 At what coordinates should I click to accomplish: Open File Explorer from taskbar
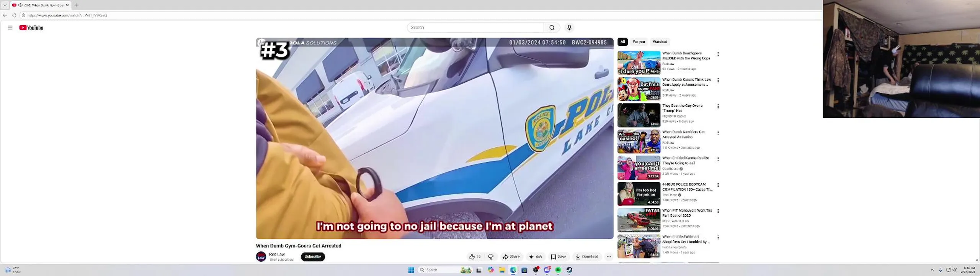[x=502, y=270]
